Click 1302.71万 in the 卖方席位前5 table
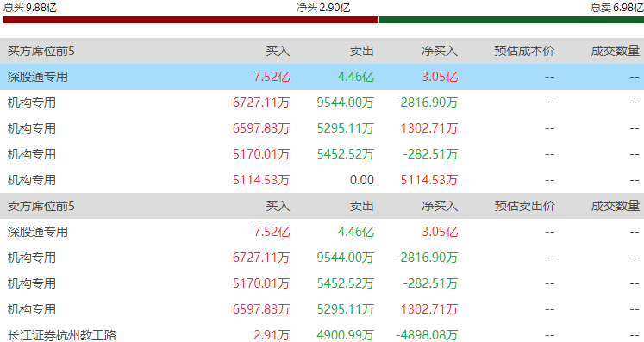This screenshot has height=342, width=644. [429, 308]
